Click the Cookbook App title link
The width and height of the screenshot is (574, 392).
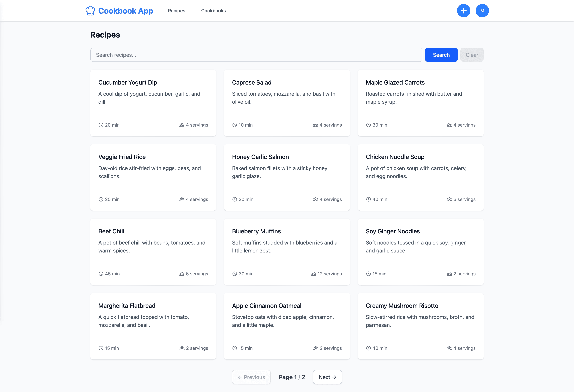(126, 11)
